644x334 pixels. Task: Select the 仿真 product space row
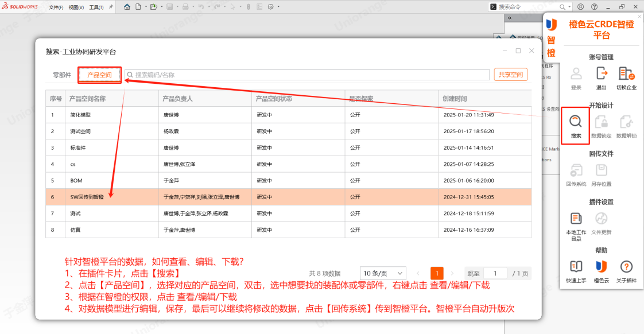click(x=288, y=230)
